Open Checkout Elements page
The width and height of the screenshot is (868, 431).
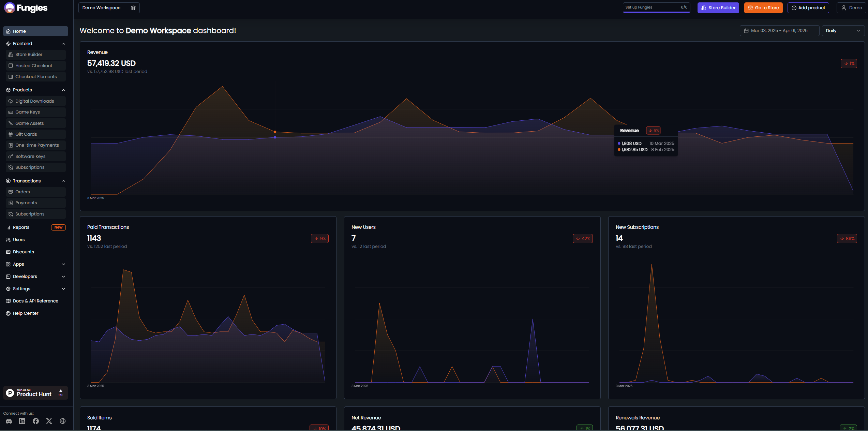(36, 77)
